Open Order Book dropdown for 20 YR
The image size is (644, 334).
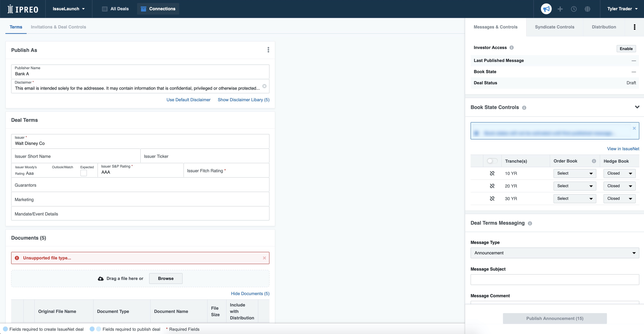tap(575, 186)
